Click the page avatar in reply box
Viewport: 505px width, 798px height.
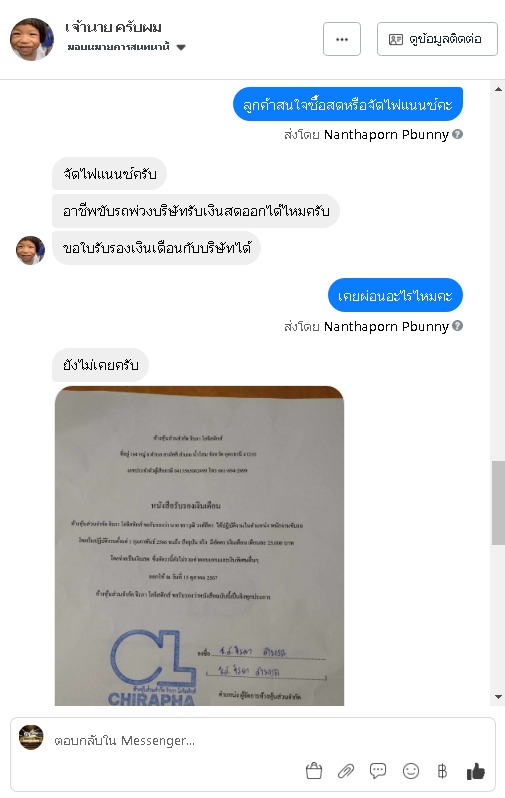point(31,737)
